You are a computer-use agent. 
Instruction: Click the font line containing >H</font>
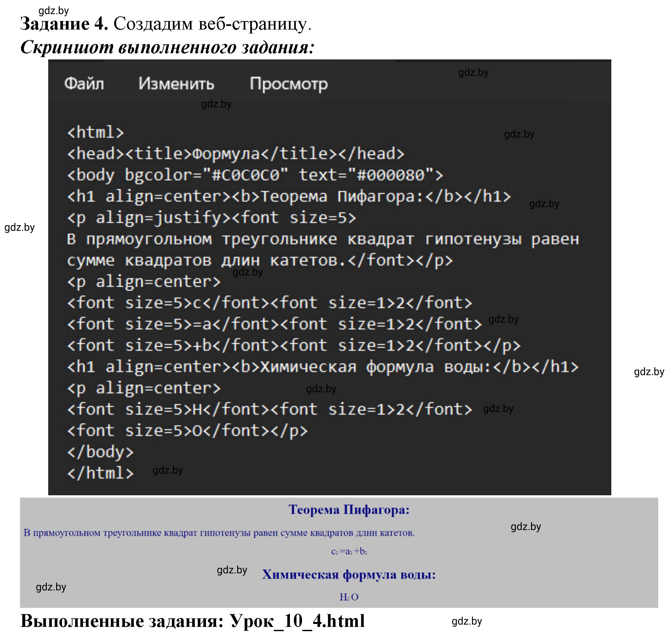(269, 409)
